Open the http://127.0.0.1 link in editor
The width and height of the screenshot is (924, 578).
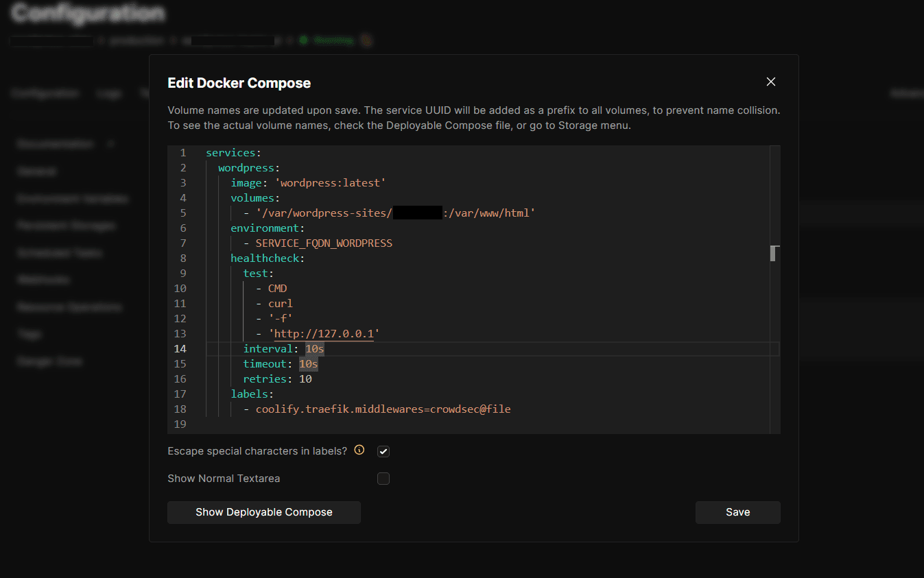pos(324,334)
